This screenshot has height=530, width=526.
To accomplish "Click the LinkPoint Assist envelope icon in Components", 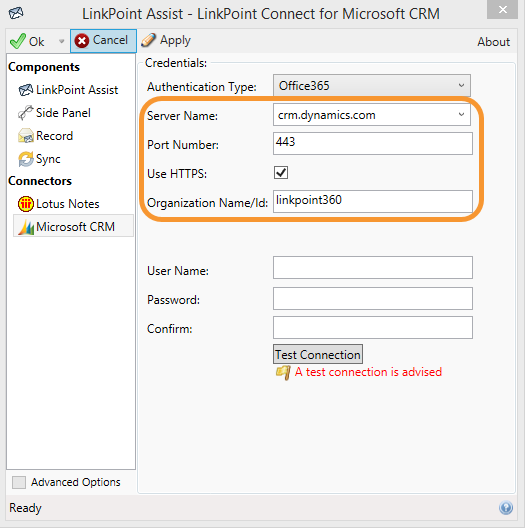I will [x=26, y=90].
